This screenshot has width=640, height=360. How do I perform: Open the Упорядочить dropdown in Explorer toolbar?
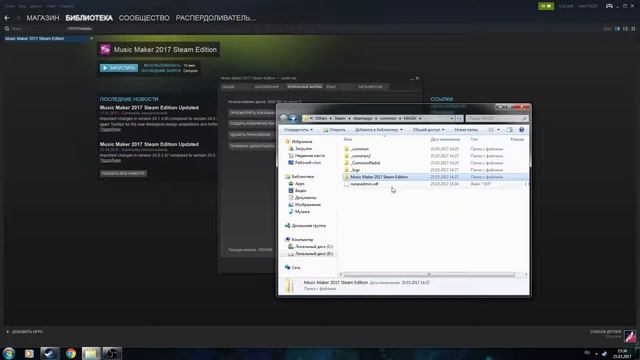click(x=298, y=130)
